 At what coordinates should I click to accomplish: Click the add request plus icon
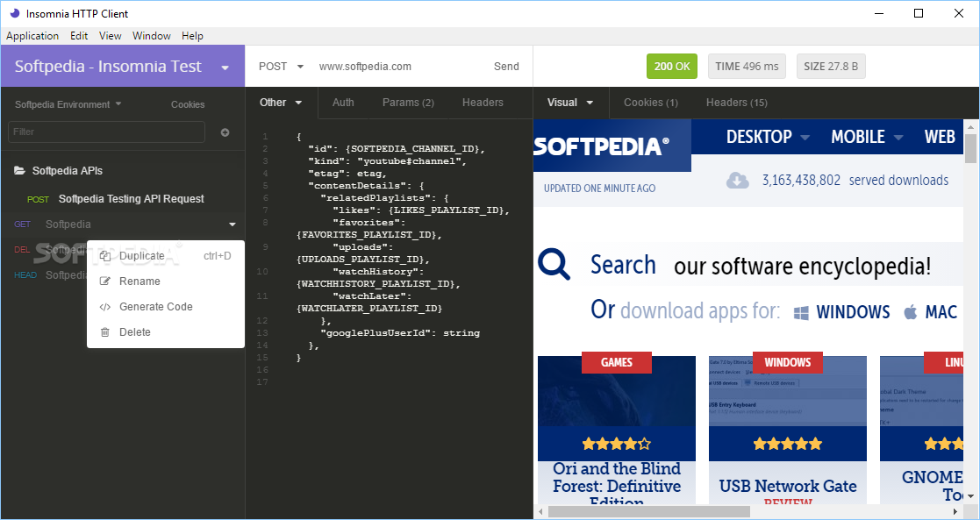click(225, 132)
